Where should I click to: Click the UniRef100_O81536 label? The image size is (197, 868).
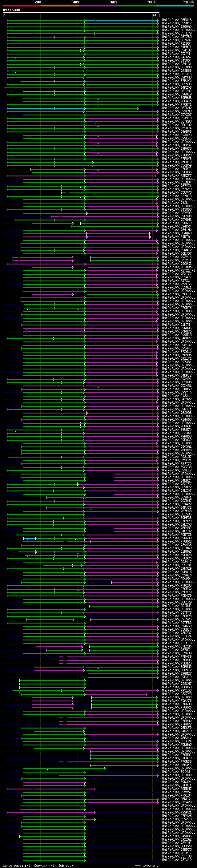(177, 84)
